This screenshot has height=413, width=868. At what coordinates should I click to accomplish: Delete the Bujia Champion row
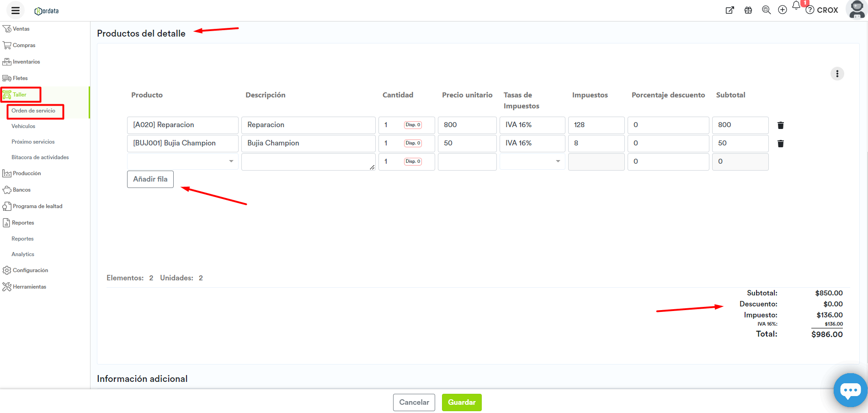pyautogui.click(x=781, y=144)
